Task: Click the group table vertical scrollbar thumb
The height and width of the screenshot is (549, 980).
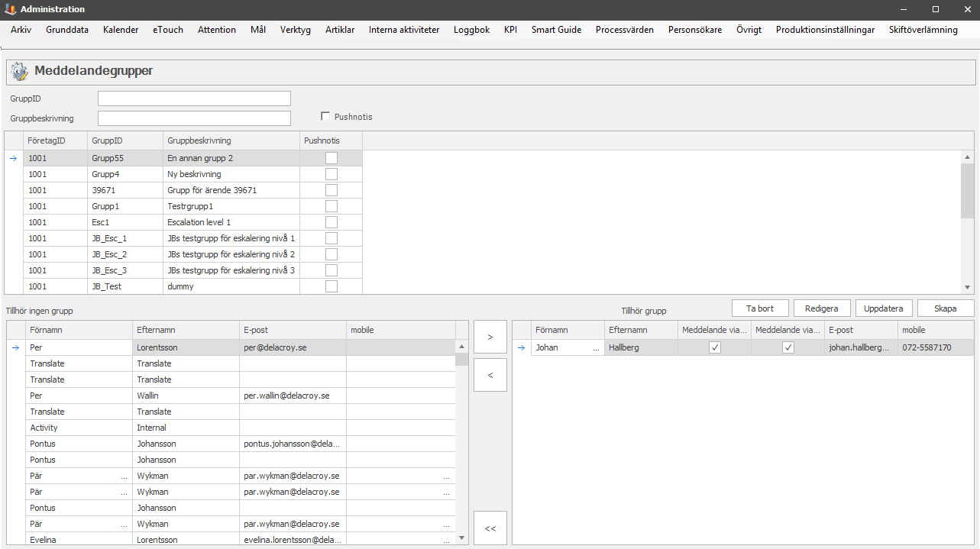Action: 968,191
